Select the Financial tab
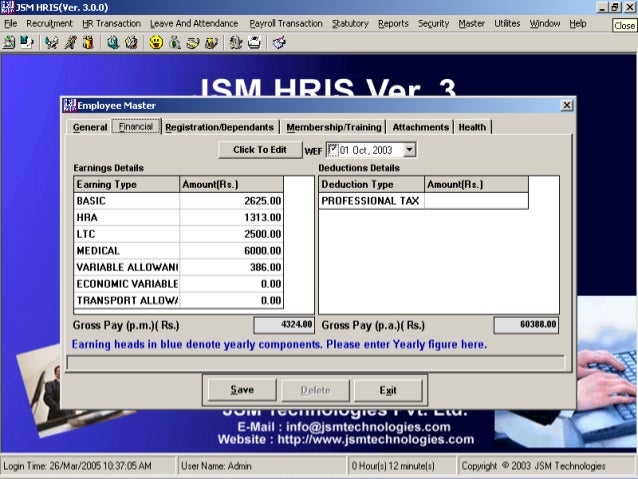This screenshot has width=638, height=479. [x=136, y=127]
